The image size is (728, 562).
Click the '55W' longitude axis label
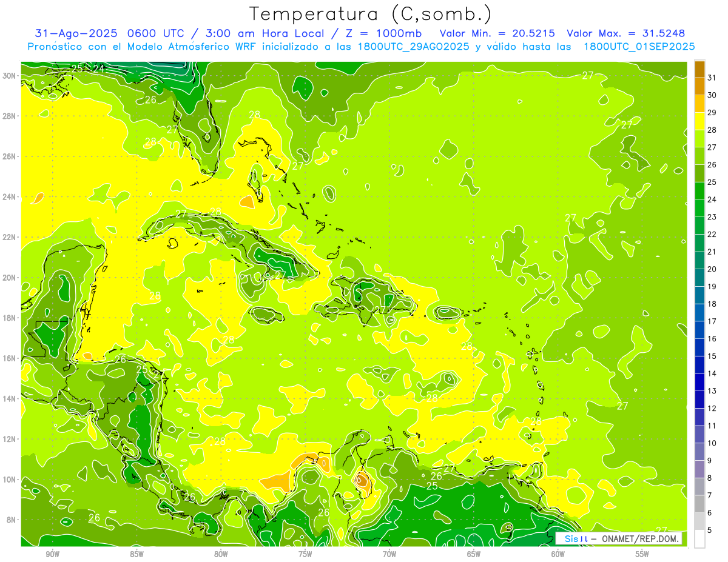tap(642, 554)
